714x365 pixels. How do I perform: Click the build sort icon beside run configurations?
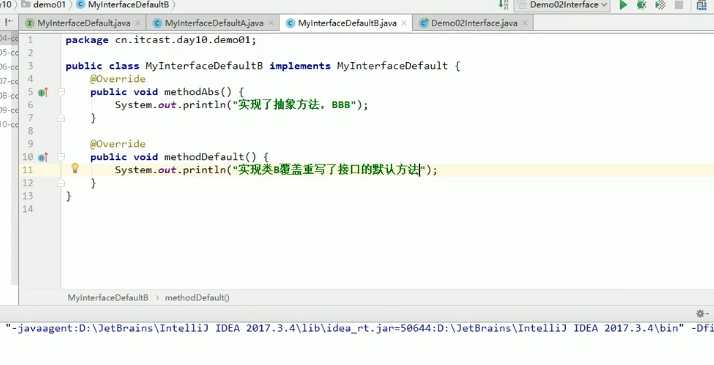coord(503,5)
